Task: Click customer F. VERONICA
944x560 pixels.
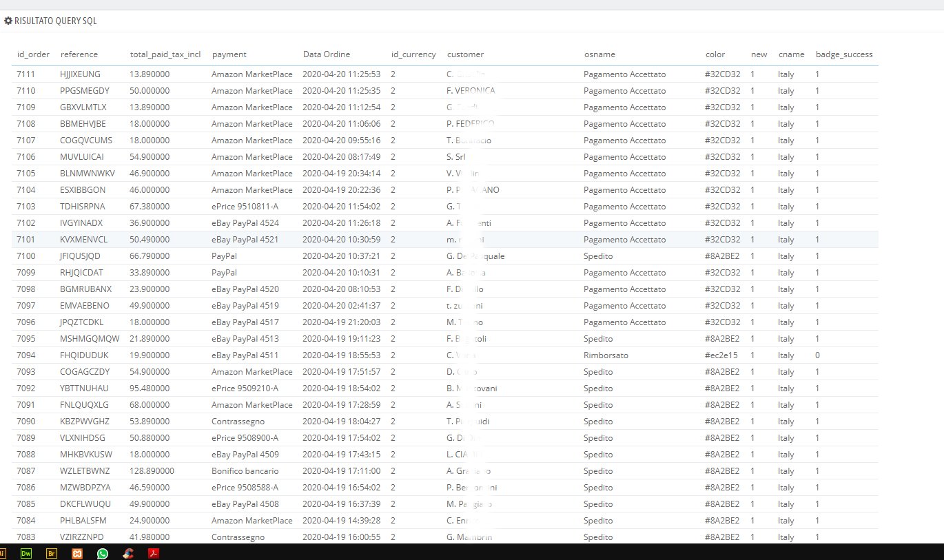Action: tap(471, 90)
